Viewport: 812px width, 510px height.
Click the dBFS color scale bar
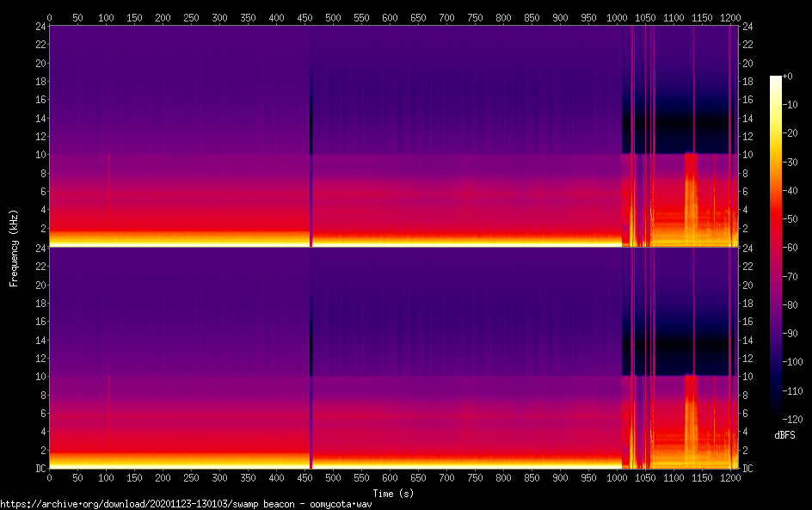(x=775, y=248)
